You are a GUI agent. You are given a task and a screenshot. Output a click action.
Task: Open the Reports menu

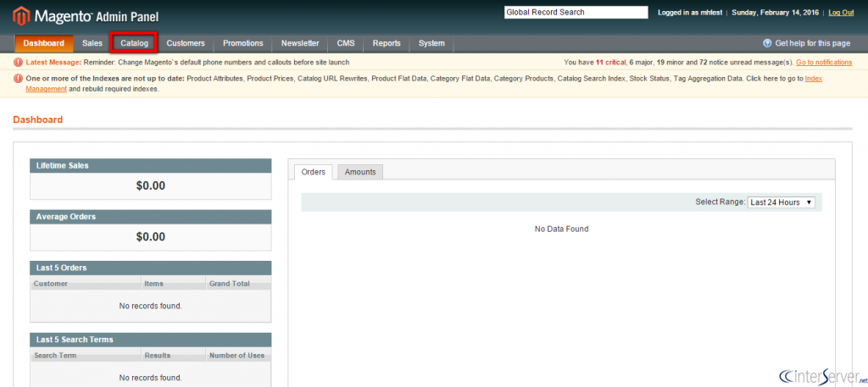click(387, 43)
